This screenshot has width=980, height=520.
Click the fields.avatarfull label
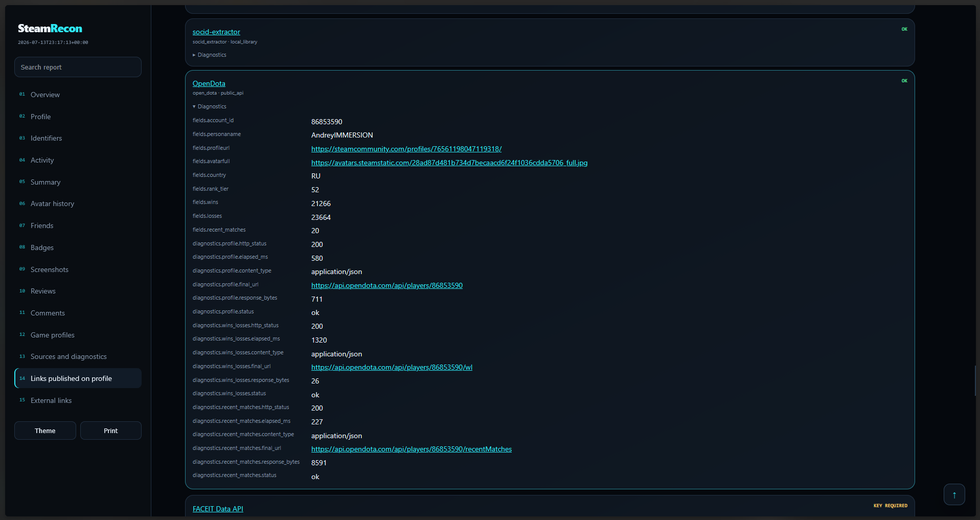211,161
